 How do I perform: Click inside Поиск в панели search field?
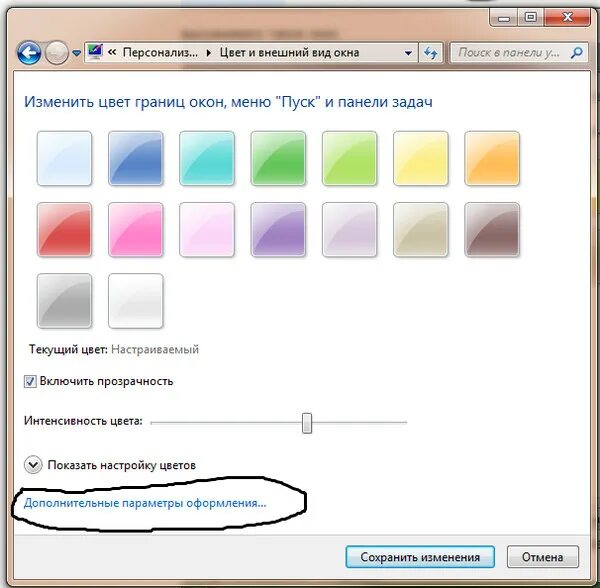510,52
